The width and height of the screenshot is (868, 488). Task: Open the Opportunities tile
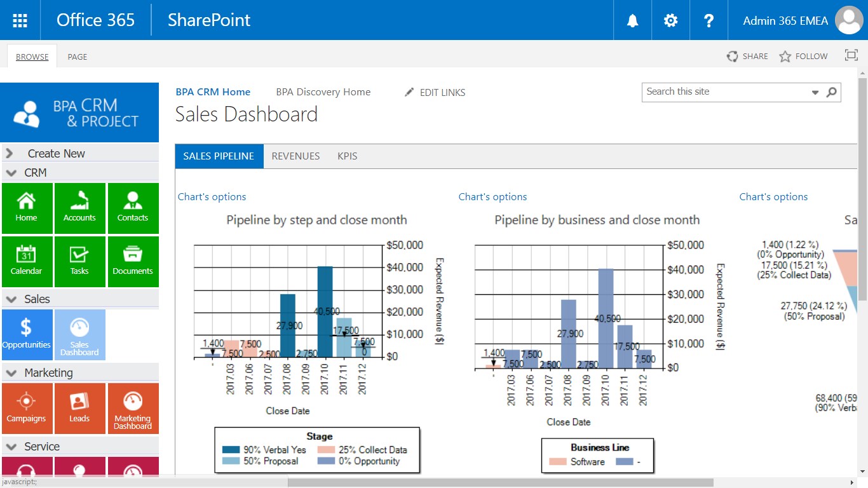27,335
